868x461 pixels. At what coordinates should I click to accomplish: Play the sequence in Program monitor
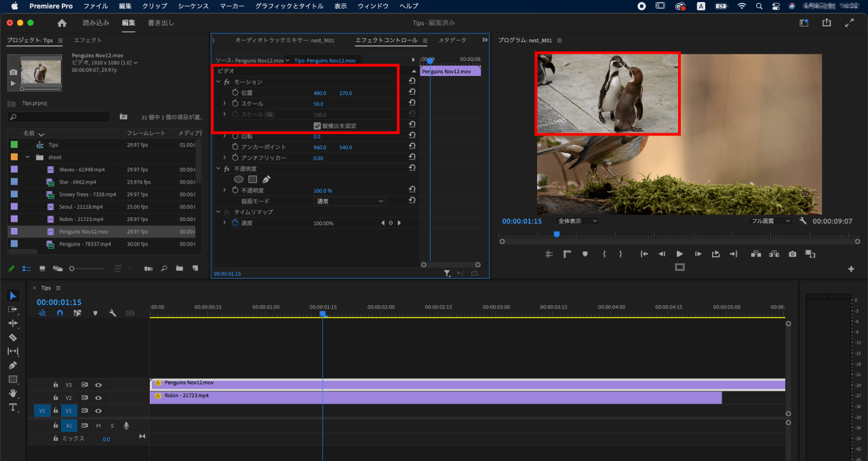pyautogui.click(x=679, y=254)
